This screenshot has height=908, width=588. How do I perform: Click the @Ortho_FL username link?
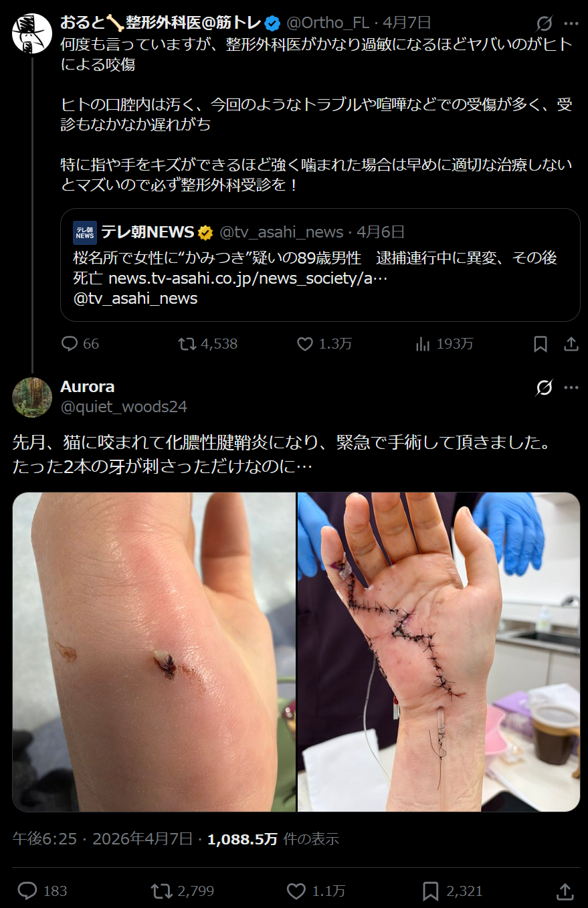click(328, 23)
